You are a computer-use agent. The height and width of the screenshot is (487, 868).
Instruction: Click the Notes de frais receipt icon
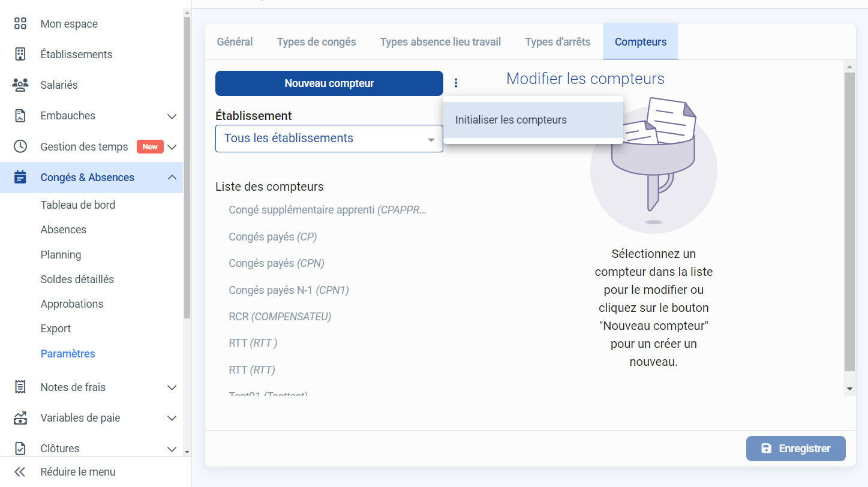coord(20,387)
